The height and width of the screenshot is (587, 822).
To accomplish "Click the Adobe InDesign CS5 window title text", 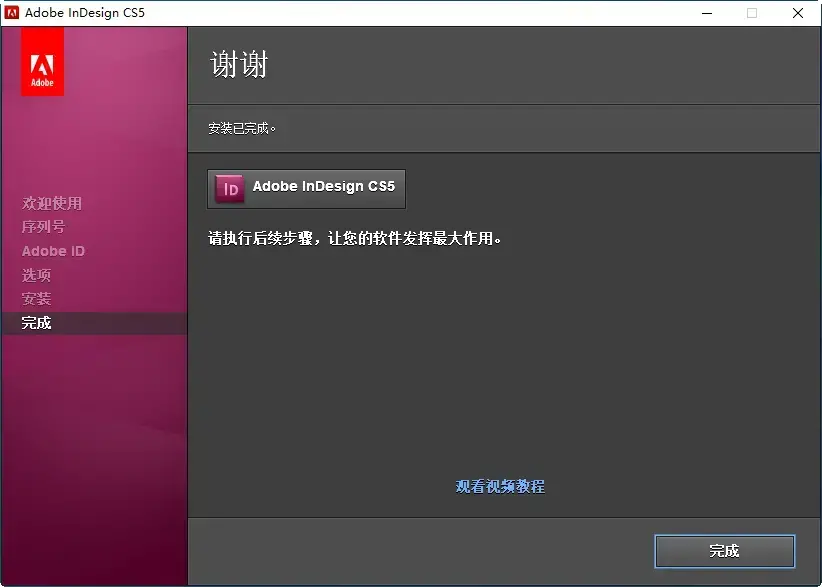I will pyautogui.click(x=85, y=13).
